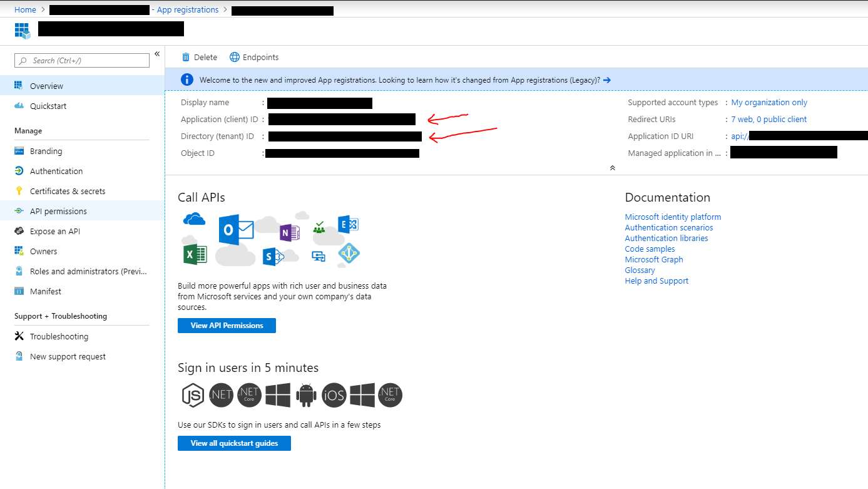The image size is (868, 489).
Task: Click the Certificates & secrets key icon
Action: pos(19,191)
